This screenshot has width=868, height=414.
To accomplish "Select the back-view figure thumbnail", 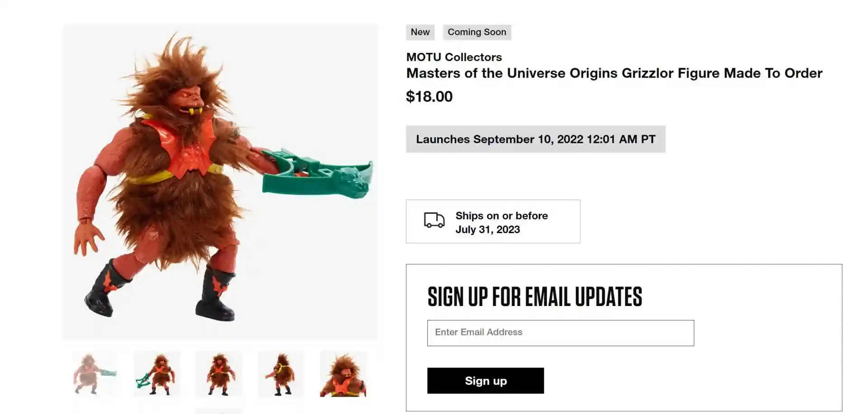I will (x=281, y=374).
